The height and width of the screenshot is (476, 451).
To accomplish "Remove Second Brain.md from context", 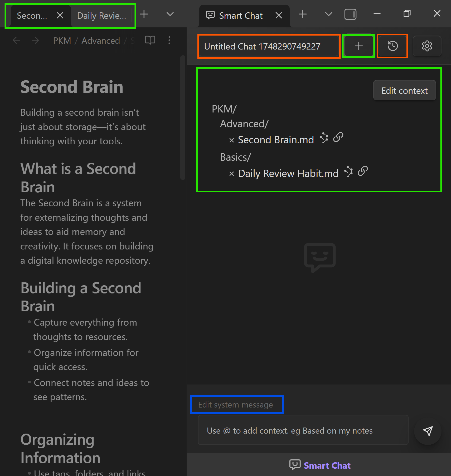I will (x=231, y=140).
